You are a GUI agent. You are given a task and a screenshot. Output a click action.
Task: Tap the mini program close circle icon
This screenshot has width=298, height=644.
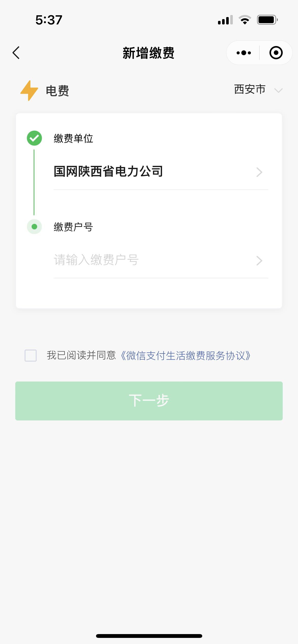pyautogui.click(x=276, y=53)
